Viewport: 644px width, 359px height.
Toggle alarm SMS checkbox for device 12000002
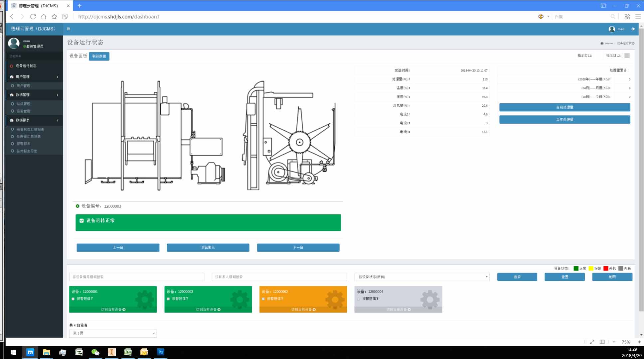263,299
